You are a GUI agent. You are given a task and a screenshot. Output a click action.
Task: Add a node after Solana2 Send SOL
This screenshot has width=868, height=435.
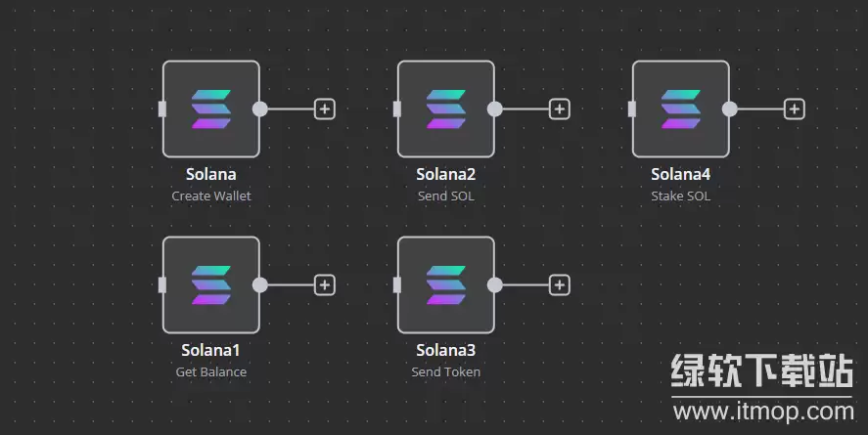coord(560,109)
